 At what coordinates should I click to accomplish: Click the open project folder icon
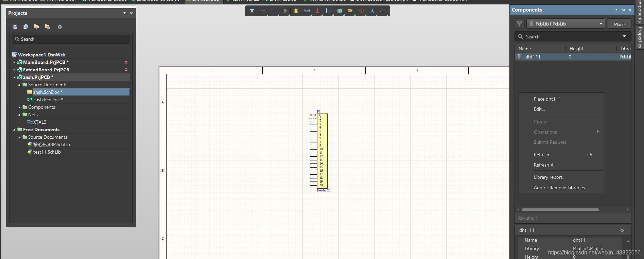[36, 27]
